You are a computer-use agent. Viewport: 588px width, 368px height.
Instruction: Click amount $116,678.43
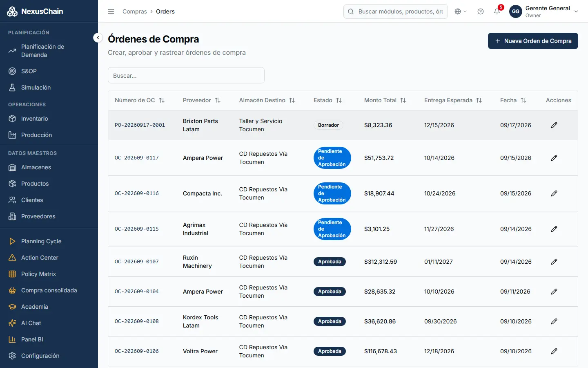[x=381, y=351]
